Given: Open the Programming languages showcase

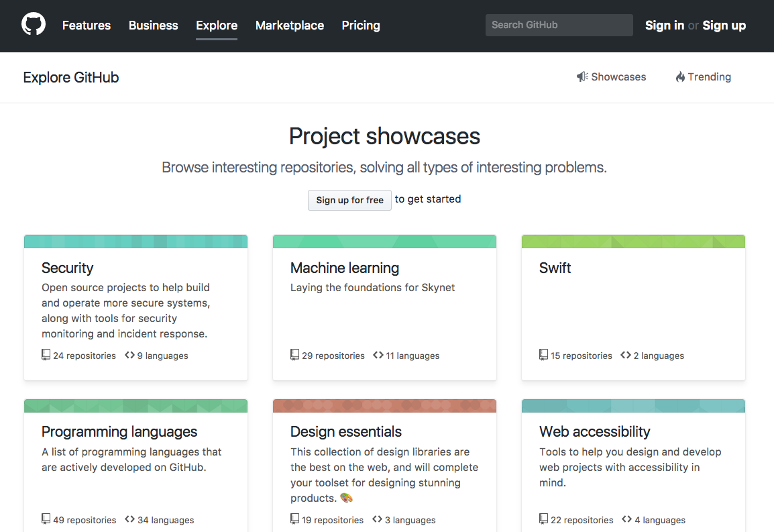Looking at the screenshot, I should click(119, 432).
